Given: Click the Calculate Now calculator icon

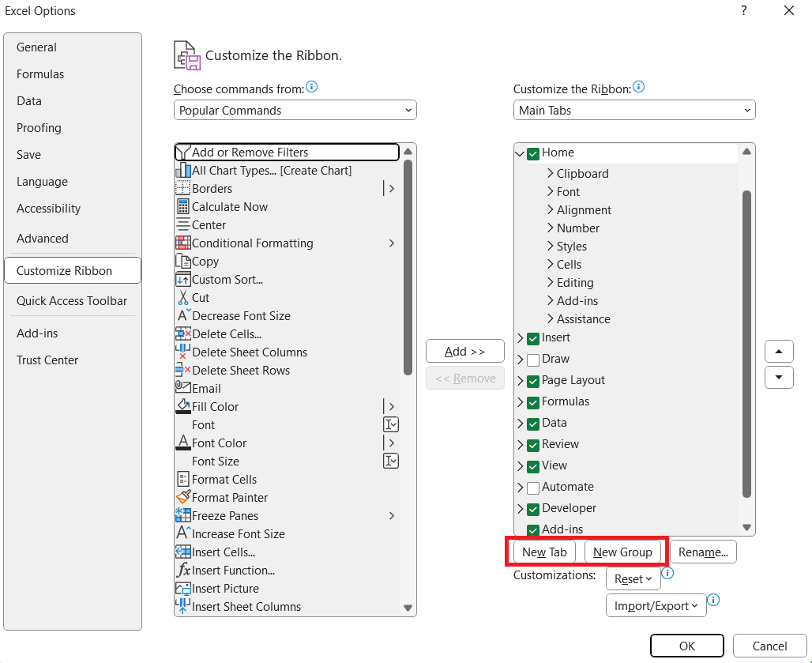Looking at the screenshot, I should tap(183, 207).
